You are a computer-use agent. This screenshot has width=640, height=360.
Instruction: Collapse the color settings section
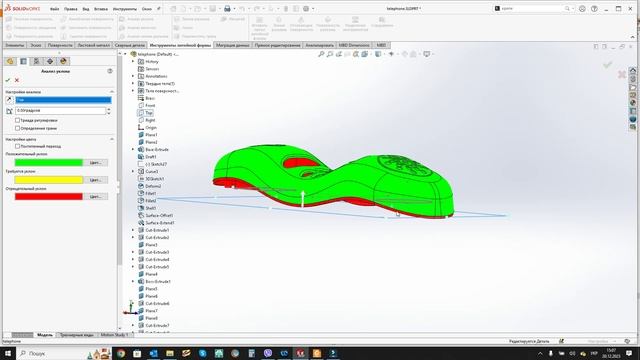click(112, 140)
